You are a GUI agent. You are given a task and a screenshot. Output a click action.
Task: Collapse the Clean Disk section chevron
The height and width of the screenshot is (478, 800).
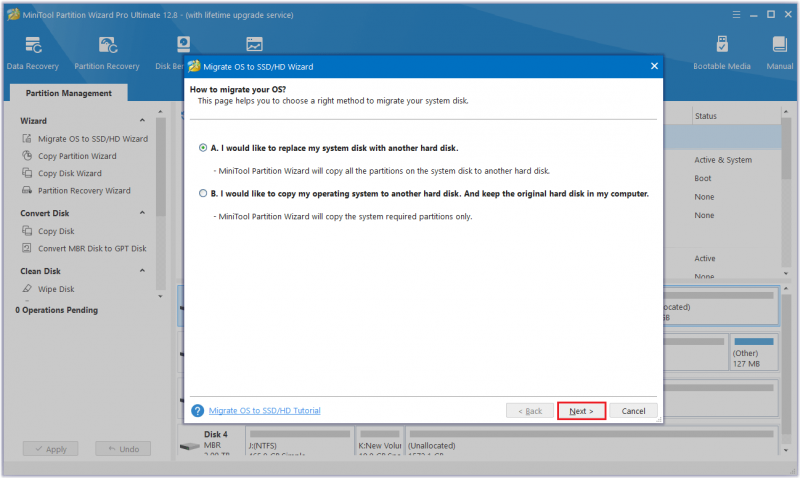[142, 271]
